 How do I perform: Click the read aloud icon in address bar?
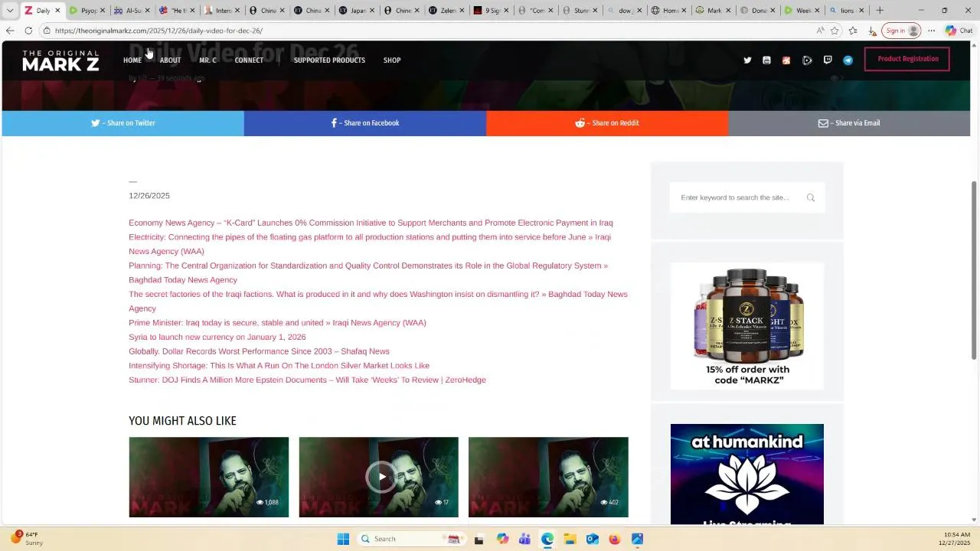click(x=820, y=31)
